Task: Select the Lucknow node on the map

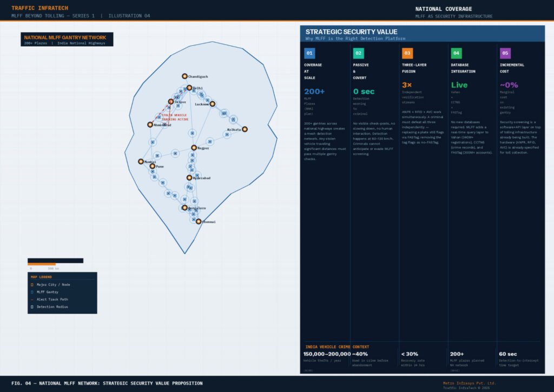Action: click(x=213, y=104)
